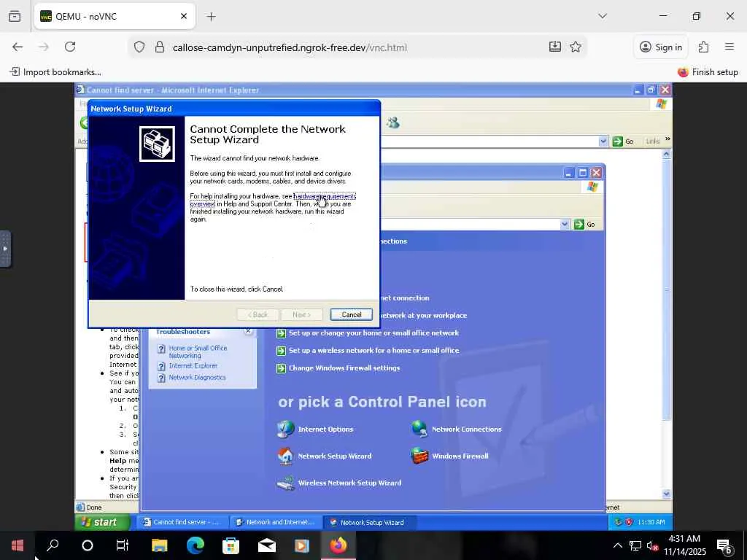747x560 pixels.
Task: Click Go button in Internet Explorer address bar
Action: coord(624,141)
